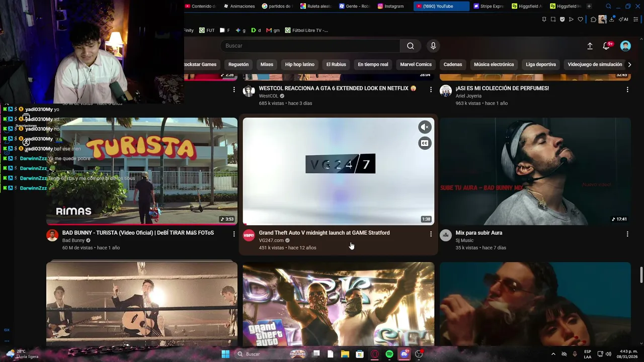Viewport: 644px width, 362px height.
Task: Click the browser tab search magnifier
Action: click(608, 6)
